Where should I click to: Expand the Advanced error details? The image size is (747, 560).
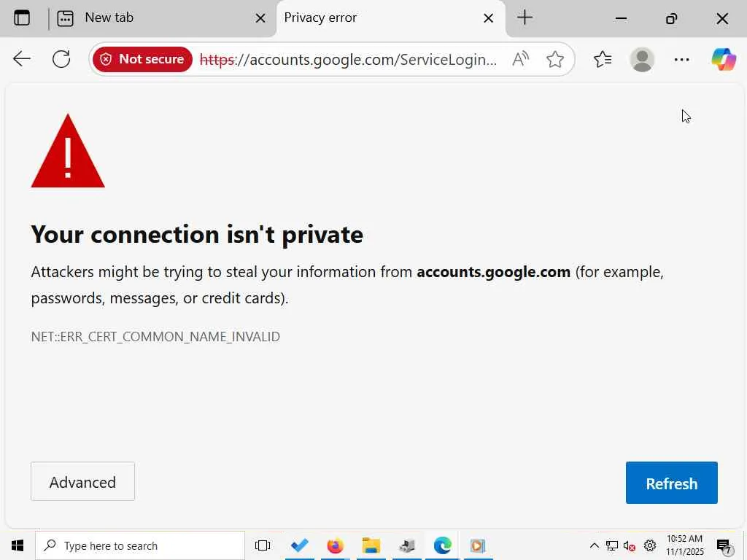(x=82, y=482)
